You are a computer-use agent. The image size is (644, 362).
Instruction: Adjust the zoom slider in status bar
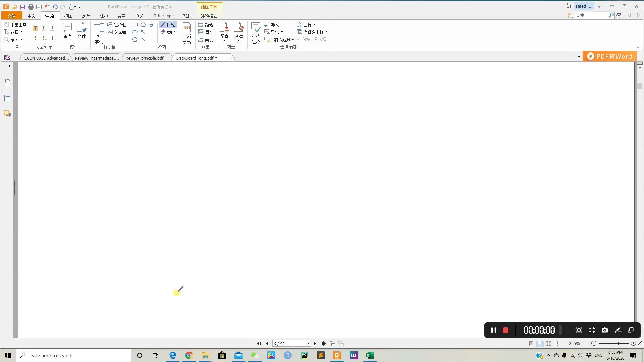coord(618,343)
